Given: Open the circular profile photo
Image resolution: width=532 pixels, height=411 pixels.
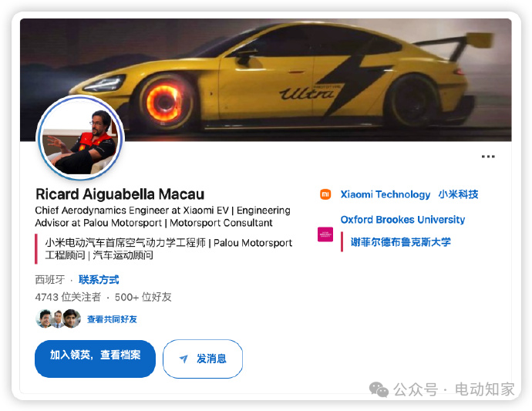Looking at the screenshot, I should pos(80,138).
